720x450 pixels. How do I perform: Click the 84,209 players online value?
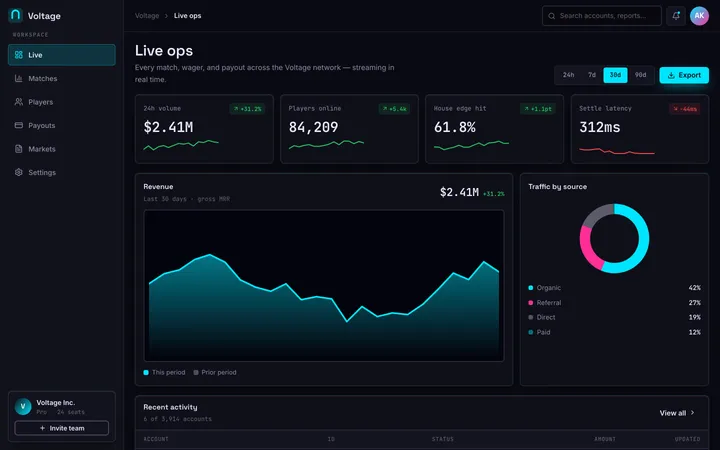coord(313,127)
